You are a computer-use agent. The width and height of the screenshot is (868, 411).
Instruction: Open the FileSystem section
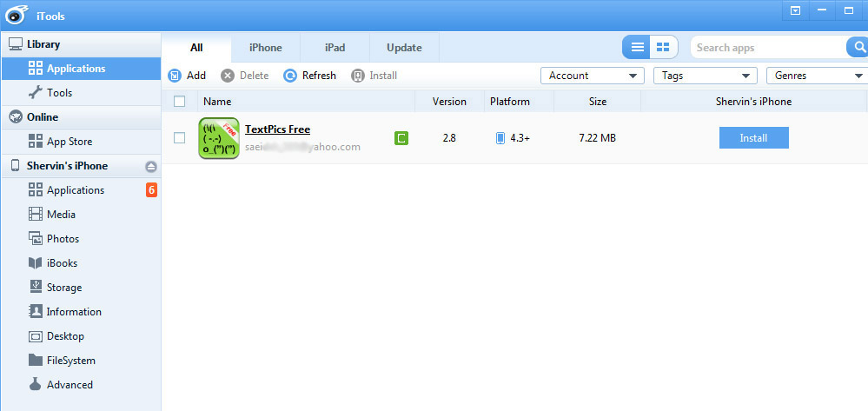(x=81, y=361)
